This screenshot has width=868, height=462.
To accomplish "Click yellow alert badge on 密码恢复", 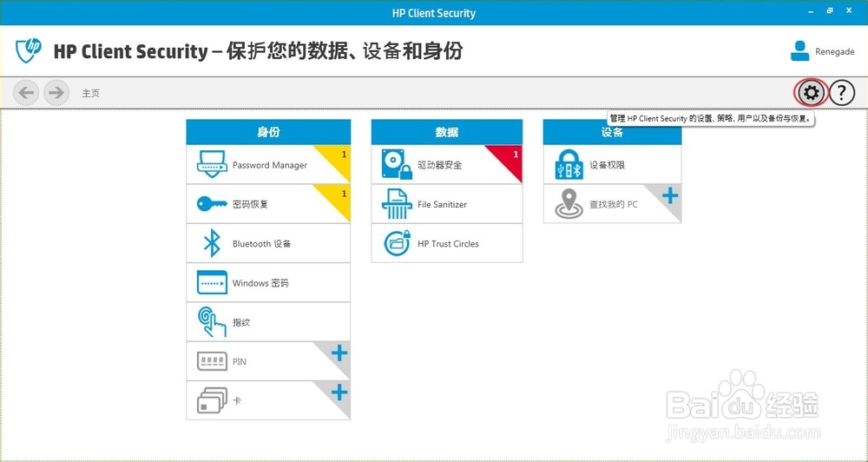I will point(338,197).
